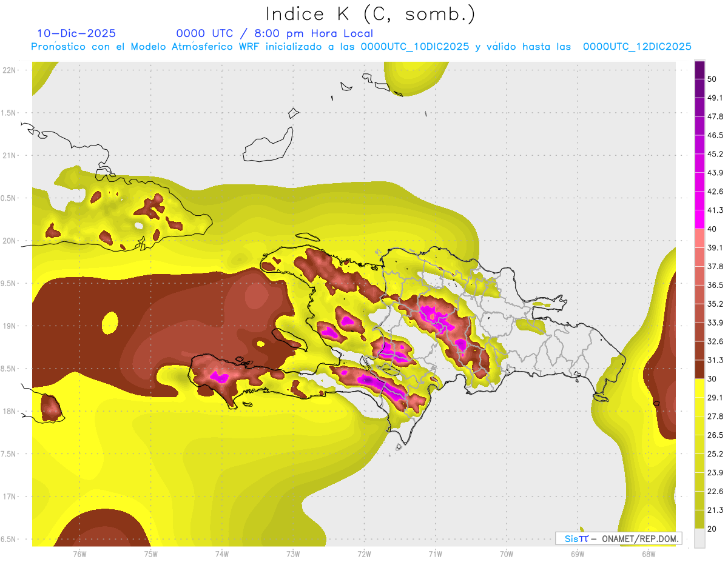Click the legend value 22.6
This screenshot has height=562, width=728.
(x=715, y=491)
